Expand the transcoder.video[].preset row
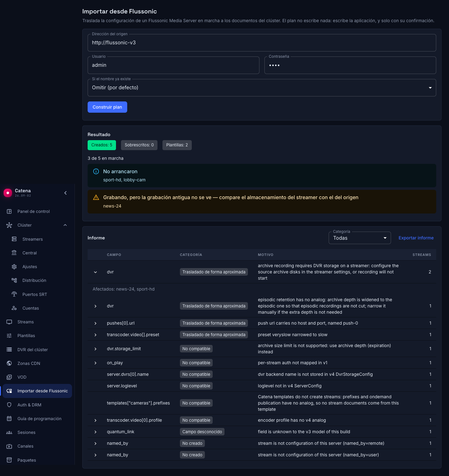This screenshot has height=476, width=449. 95,335
